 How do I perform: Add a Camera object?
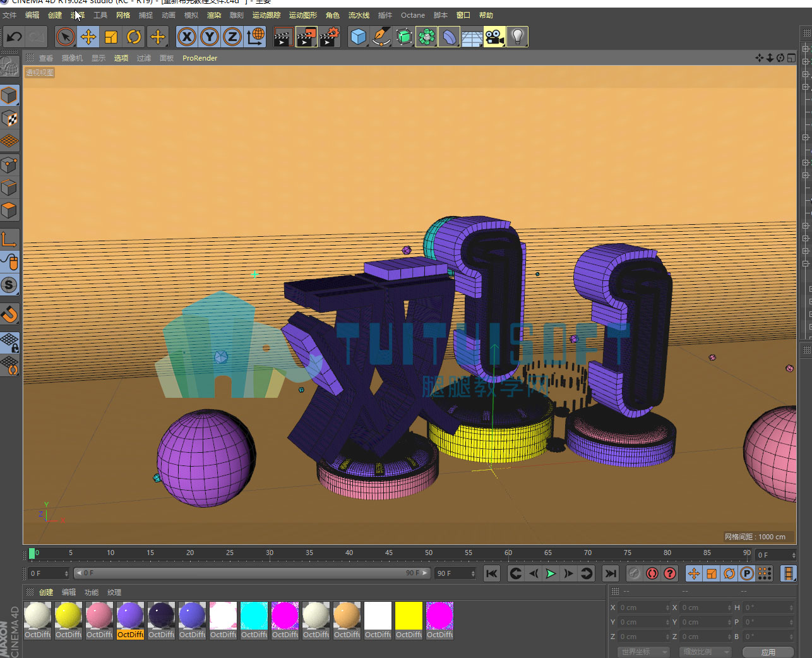pos(494,37)
